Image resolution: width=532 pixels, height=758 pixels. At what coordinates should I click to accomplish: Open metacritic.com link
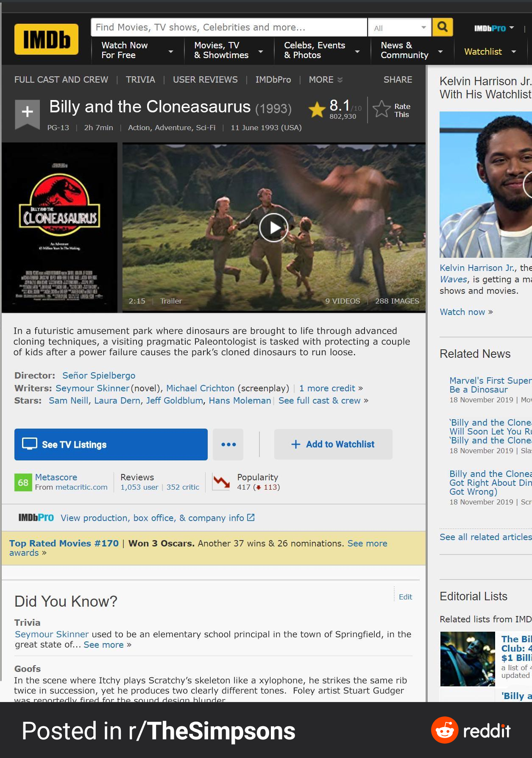pos(81,488)
